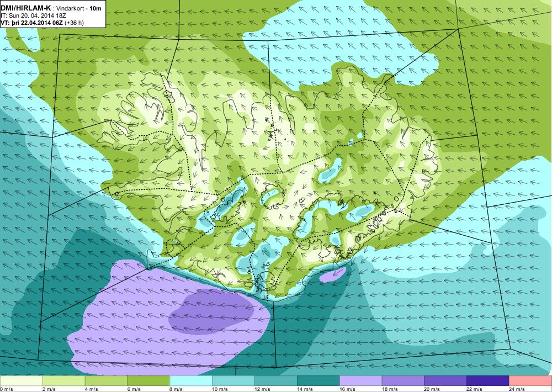Click the lavender 16 m/s legend swatch
This screenshot has width=552, height=392.
click(361, 381)
